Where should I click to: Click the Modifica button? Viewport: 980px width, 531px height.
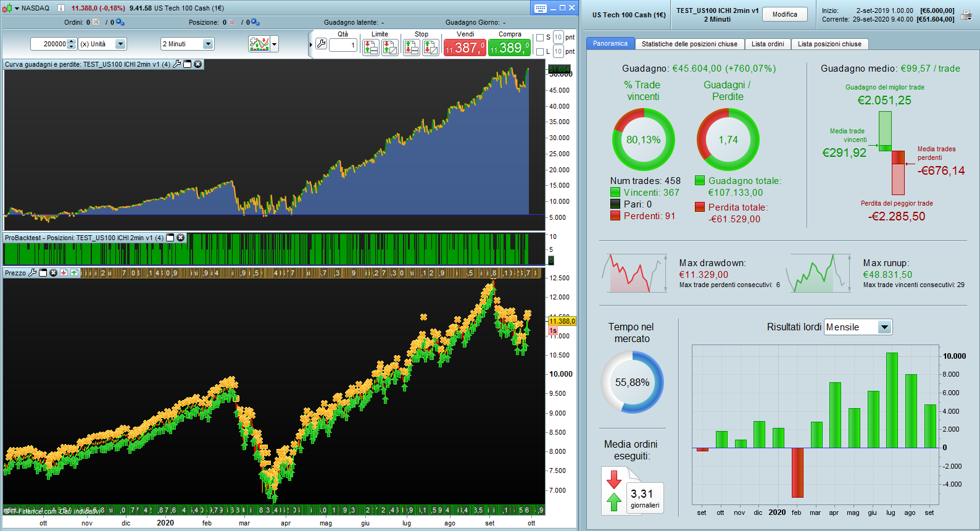point(785,14)
